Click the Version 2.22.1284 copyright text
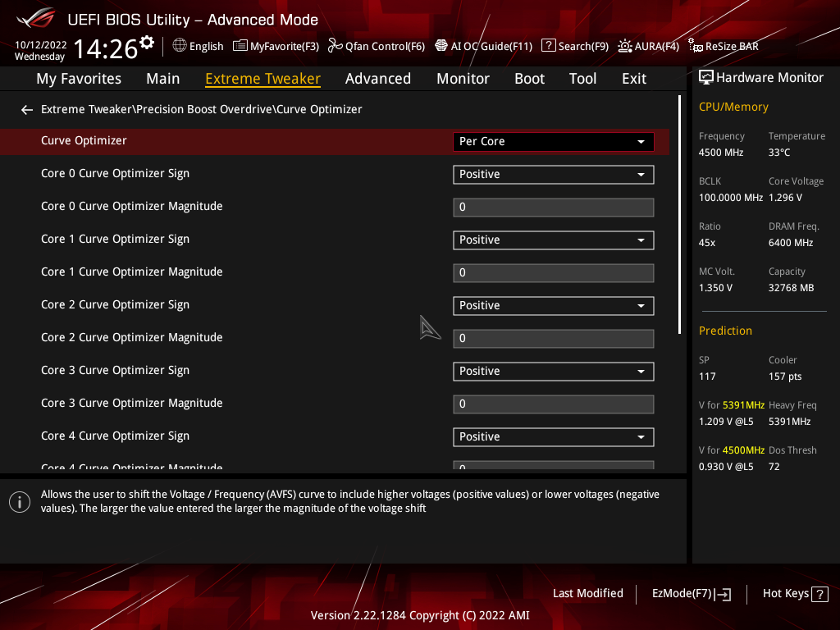Image resolution: width=840 pixels, height=630 pixels. click(420, 615)
